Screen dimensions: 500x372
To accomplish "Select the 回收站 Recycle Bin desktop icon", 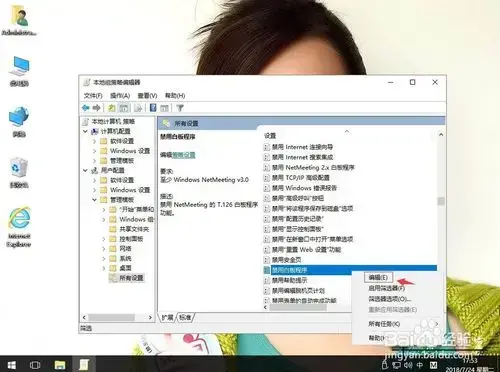I will coord(19,173).
